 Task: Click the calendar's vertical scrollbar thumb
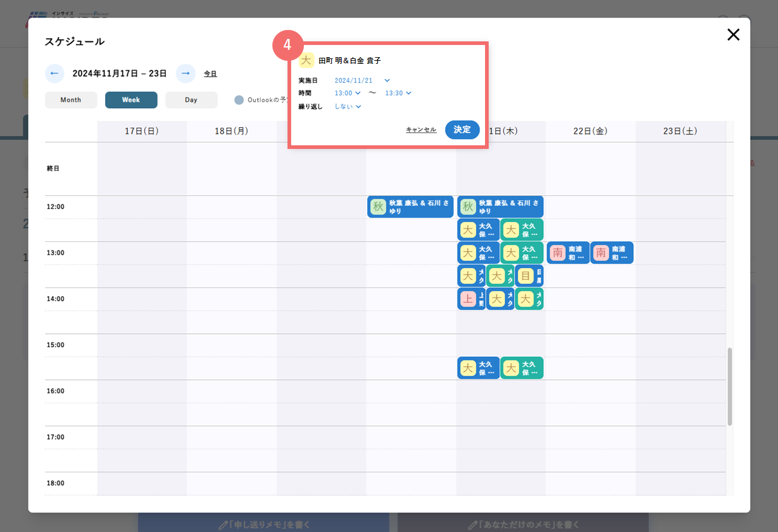point(729,387)
